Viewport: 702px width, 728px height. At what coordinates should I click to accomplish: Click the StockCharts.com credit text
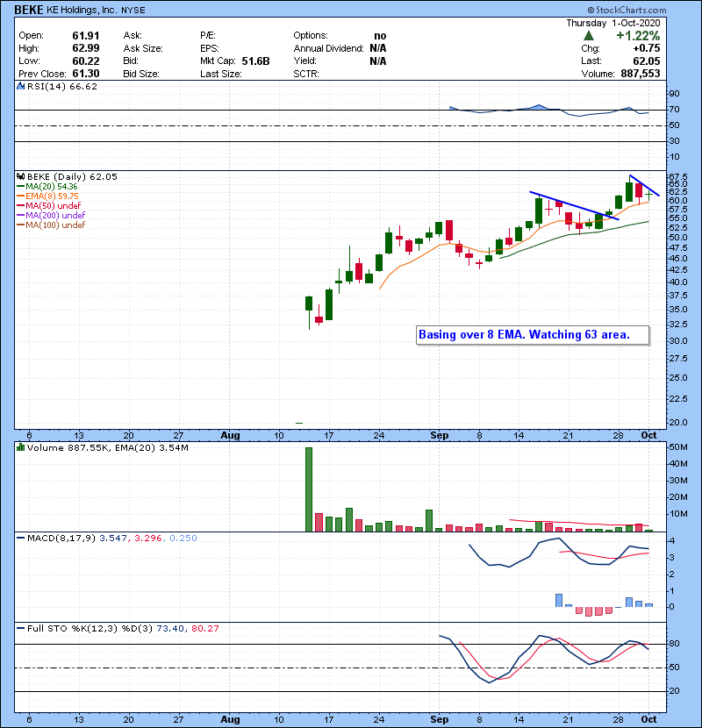tap(627, 10)
